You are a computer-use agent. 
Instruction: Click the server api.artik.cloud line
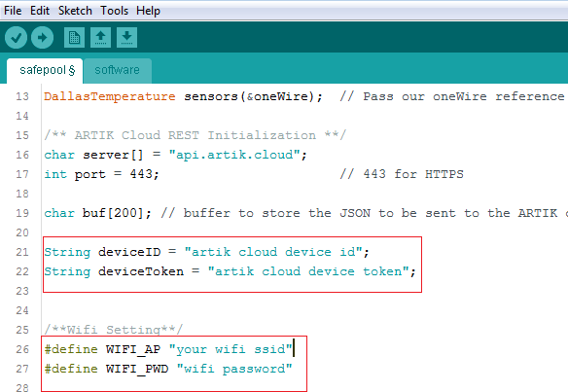[x=176, y=155]
